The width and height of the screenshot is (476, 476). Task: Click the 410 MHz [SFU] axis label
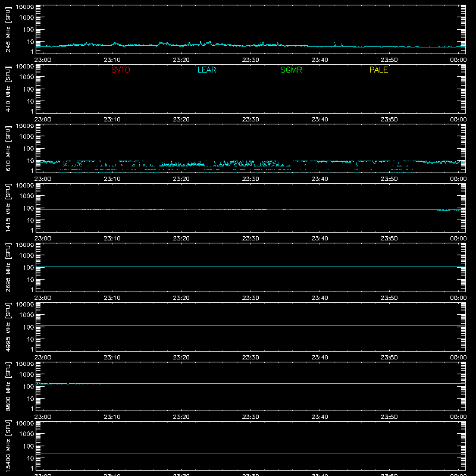pos(8,89)
